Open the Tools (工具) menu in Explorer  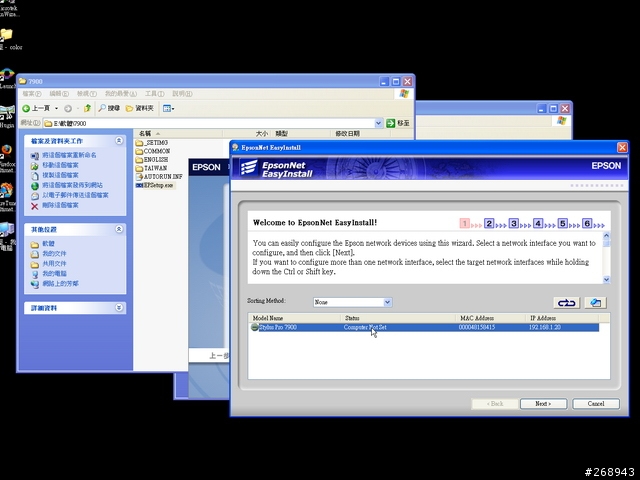point(155,94)
